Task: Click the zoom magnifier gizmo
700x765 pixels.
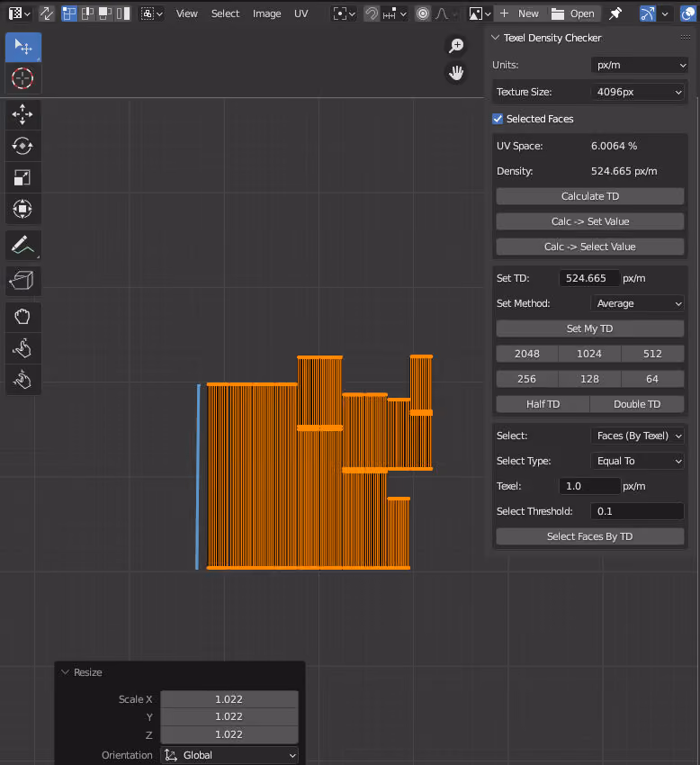Action: point(456,45)
